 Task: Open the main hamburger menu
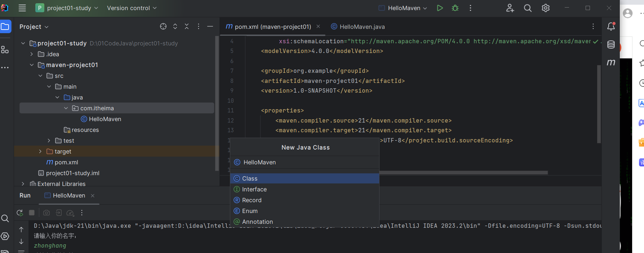[x=22, y=8]
